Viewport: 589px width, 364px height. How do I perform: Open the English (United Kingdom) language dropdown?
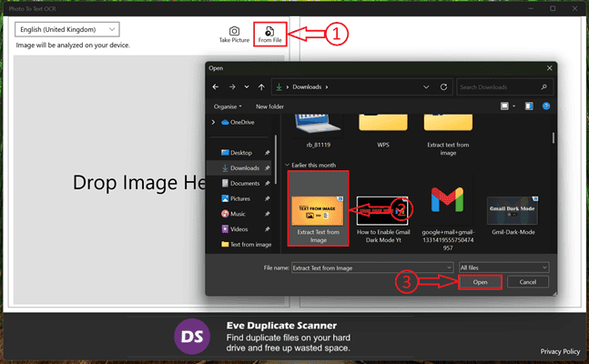(67, 29)
